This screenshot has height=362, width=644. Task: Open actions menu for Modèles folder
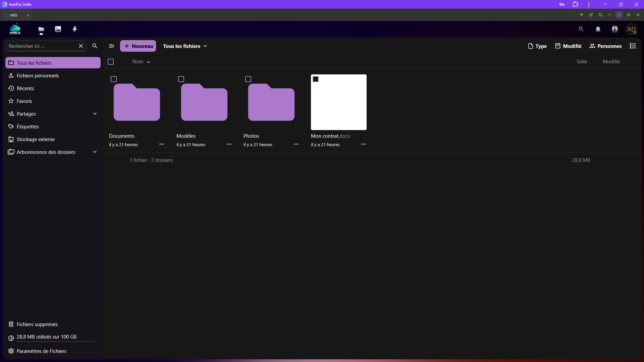(x=229, y=144)
